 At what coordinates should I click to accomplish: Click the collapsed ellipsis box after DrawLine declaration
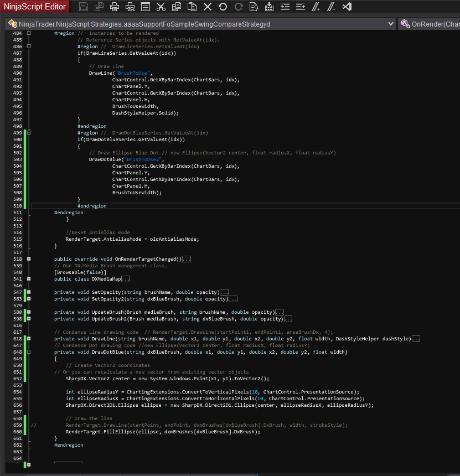tap(416, 339)
